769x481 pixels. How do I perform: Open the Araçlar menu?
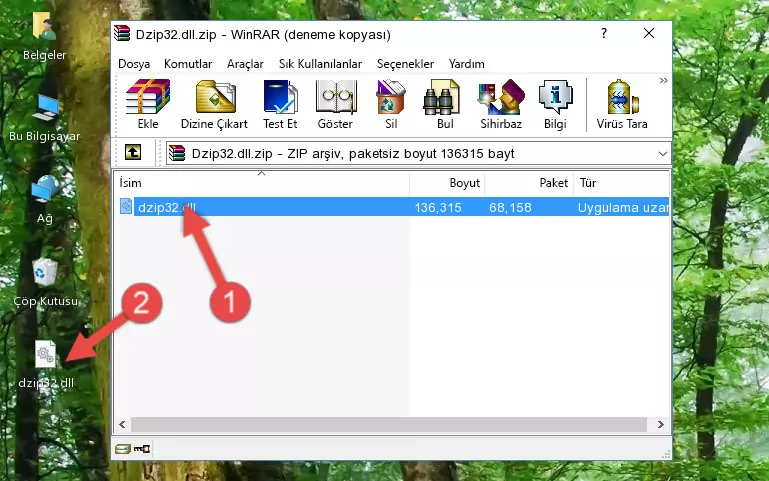pyautogui.click(x=245, y=64)
